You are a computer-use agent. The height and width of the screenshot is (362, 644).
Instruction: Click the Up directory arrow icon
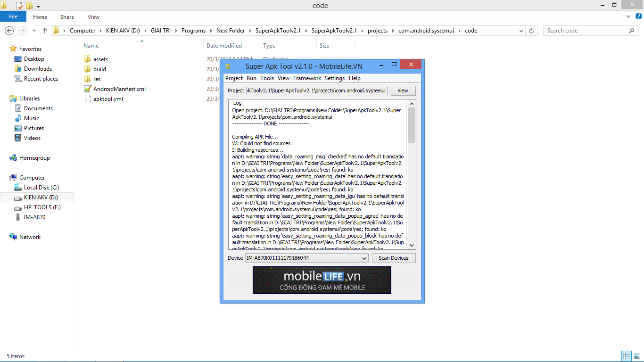click(45, 31)
